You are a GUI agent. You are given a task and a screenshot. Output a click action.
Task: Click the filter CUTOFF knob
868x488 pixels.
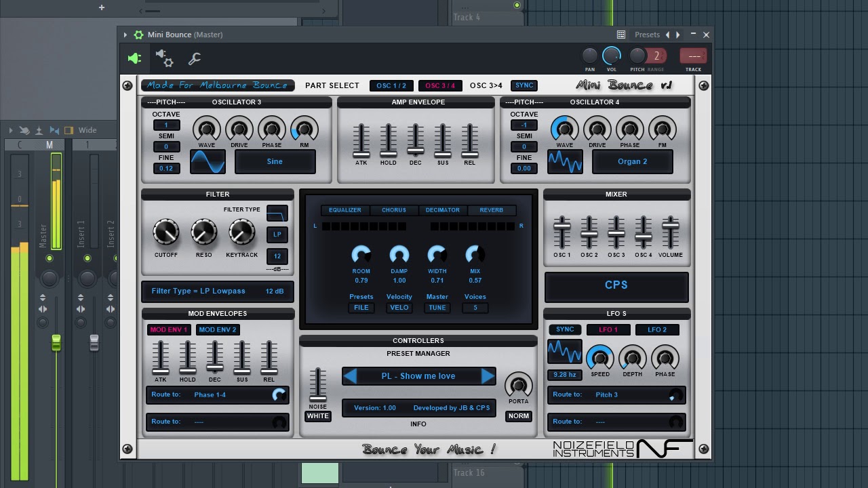(166, 233)
